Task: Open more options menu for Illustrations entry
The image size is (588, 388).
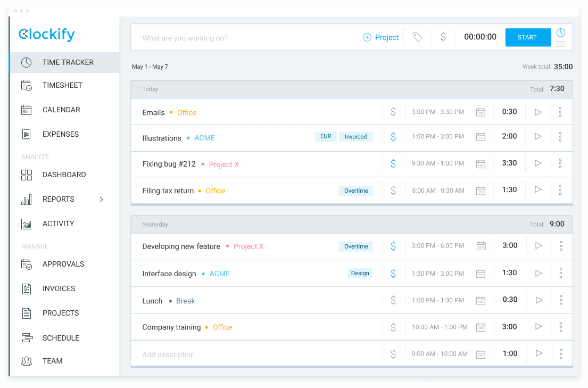Action: pyautogui.click(x=560, y=137)
